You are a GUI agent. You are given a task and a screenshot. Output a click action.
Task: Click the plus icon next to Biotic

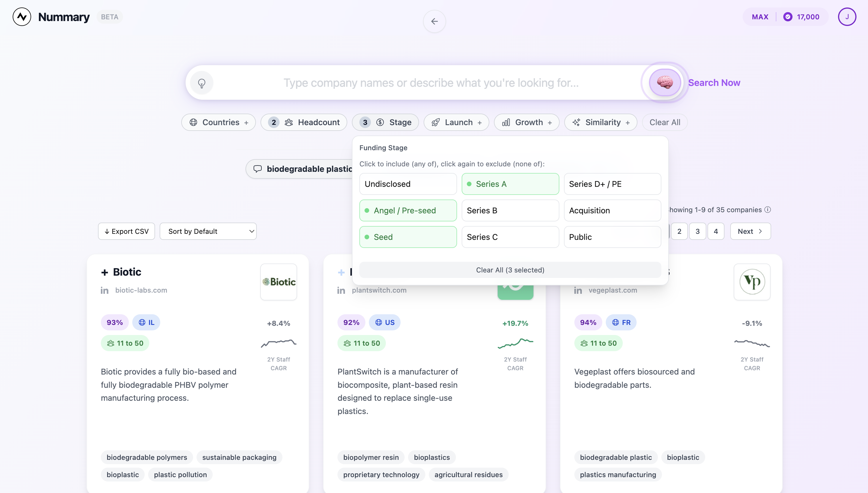105,272
